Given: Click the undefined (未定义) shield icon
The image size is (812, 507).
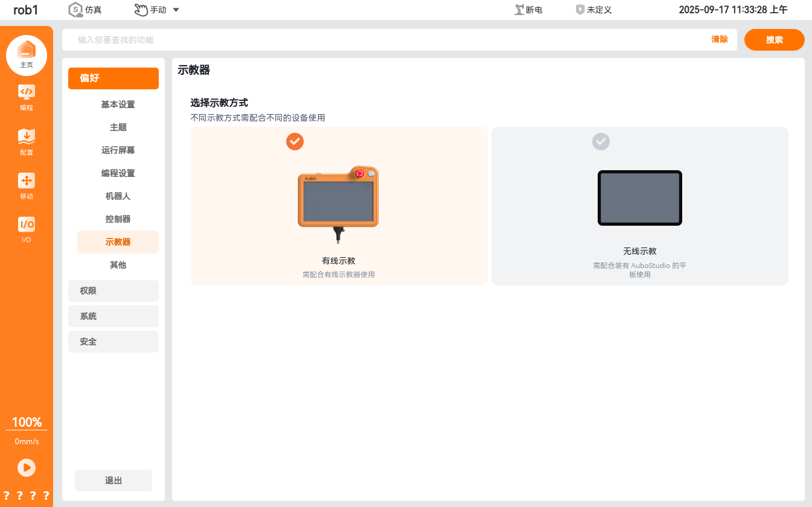Looking at the screenshot, I should (580, 10).
